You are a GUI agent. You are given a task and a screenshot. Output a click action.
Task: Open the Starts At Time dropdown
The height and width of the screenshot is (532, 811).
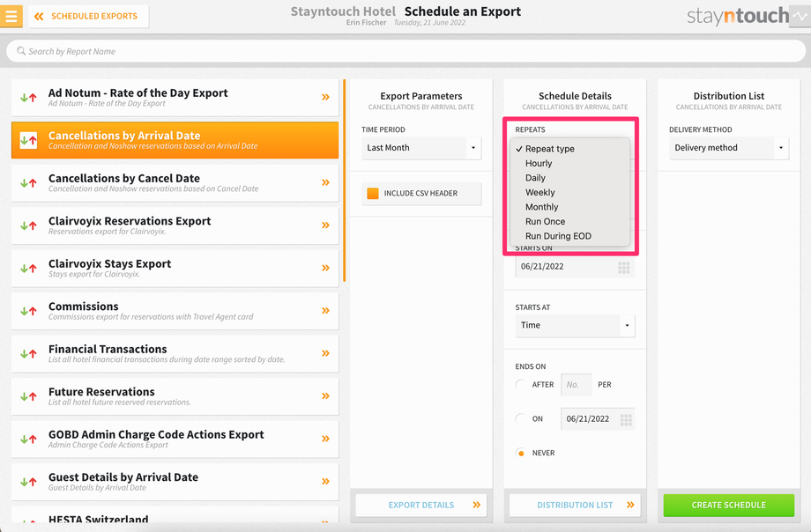(x=575, y=326)
